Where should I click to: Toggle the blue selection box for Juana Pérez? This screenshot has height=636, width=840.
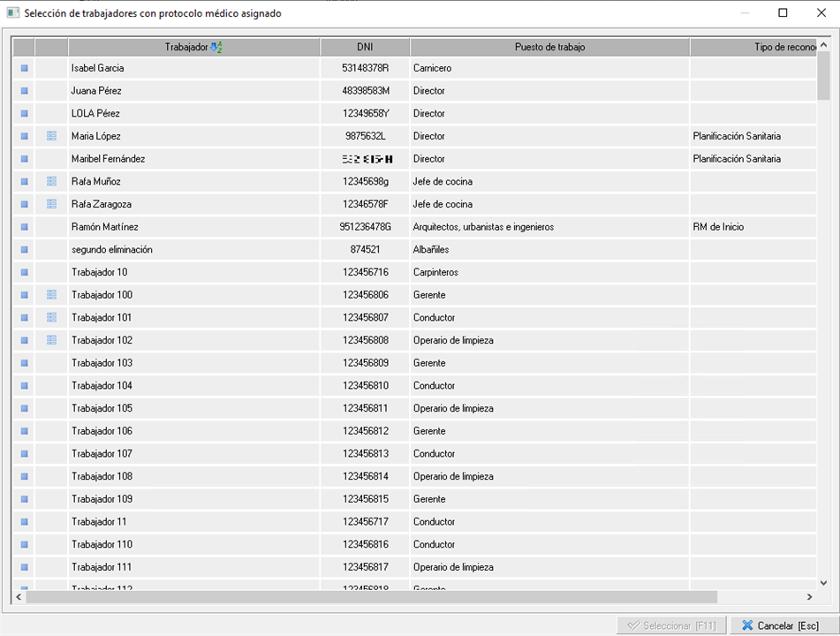tap(25, 91)
